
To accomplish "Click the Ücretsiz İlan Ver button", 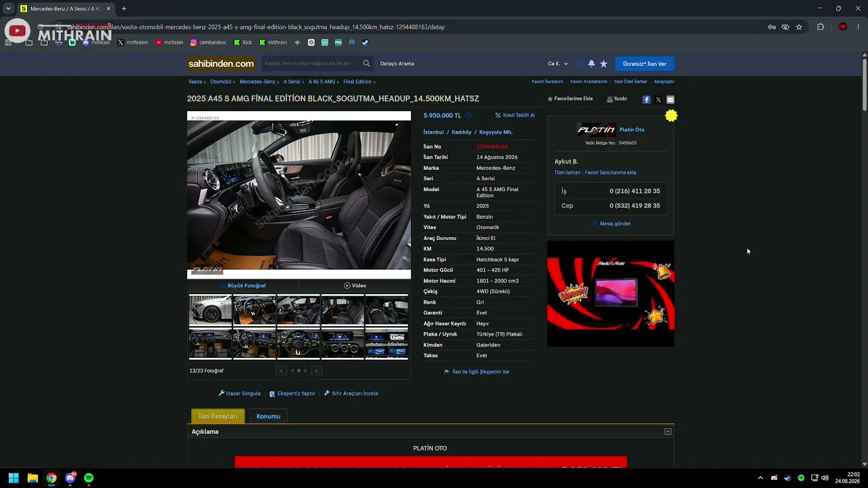I will point(645,64).
